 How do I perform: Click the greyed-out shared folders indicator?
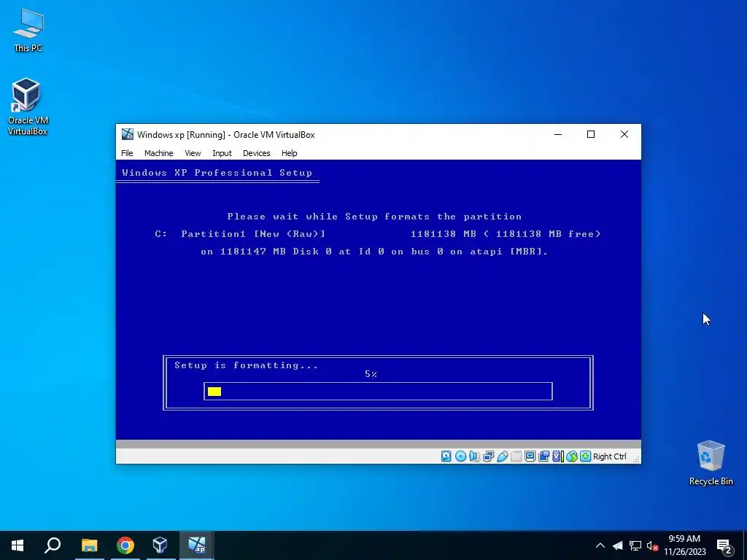[516, 456]
